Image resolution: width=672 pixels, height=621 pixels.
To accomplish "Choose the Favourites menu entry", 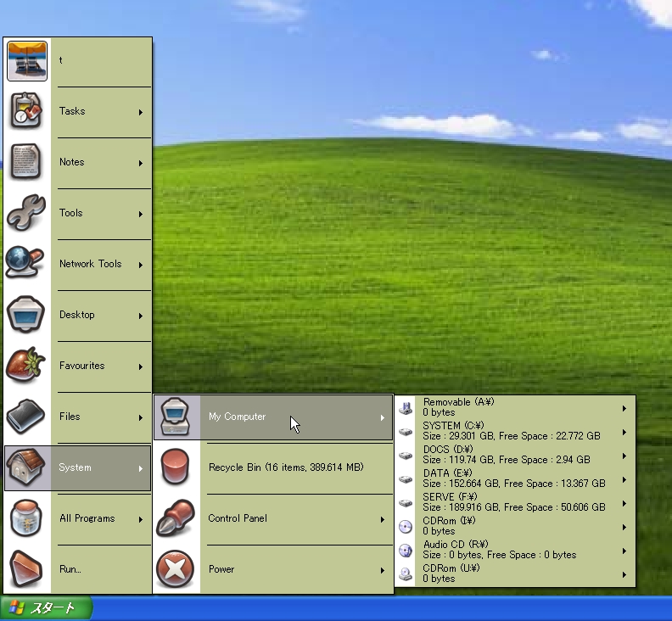I will 77,366.
